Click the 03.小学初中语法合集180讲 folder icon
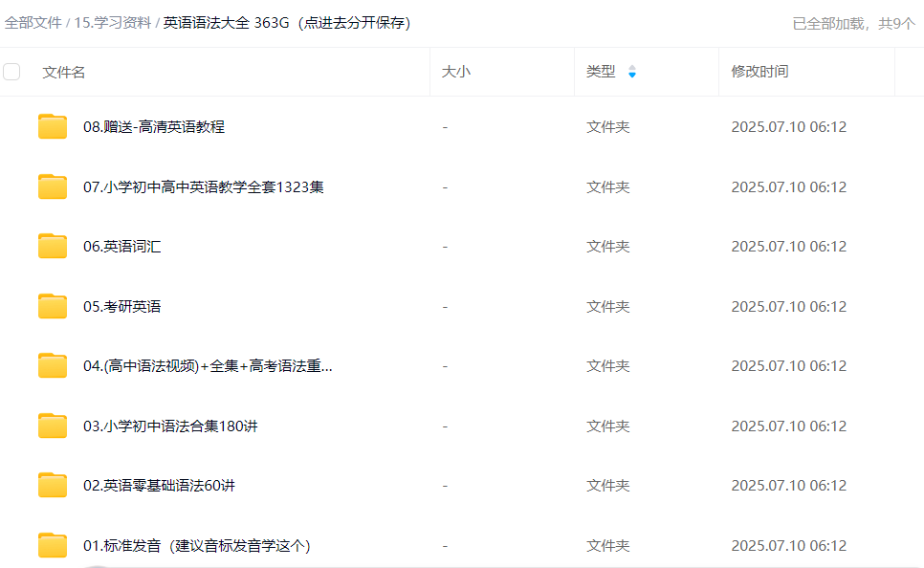 [53, 426]
